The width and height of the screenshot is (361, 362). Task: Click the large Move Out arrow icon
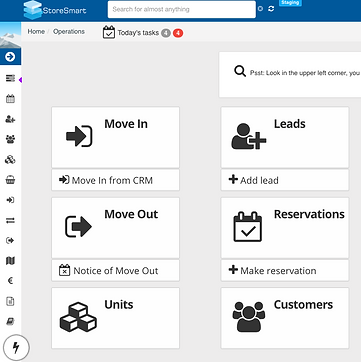point(78,227)
